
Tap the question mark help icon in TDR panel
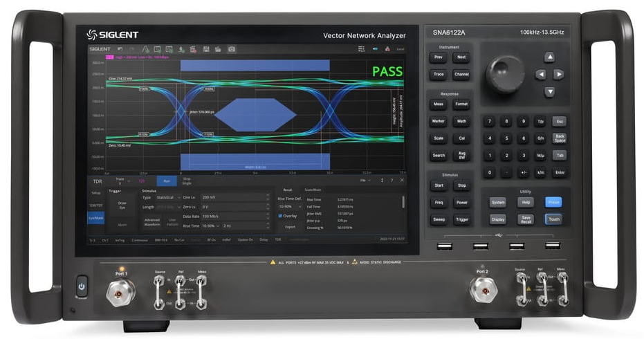point(392,181)
